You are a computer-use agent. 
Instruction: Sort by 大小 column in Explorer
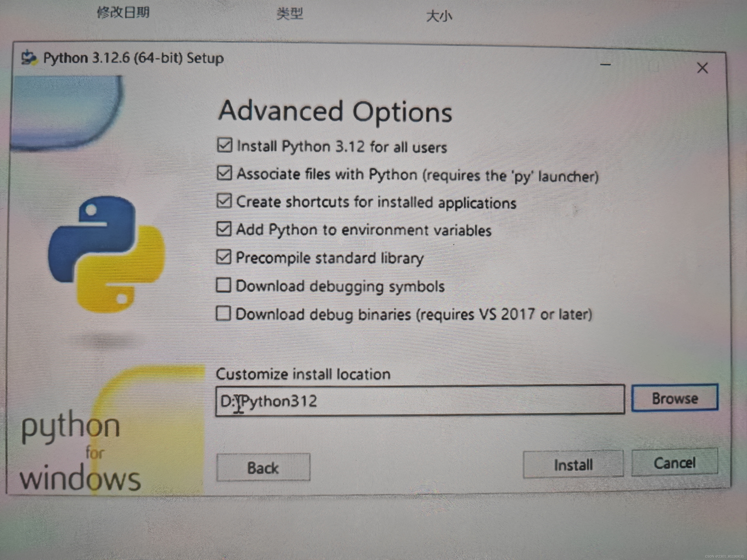tap(439, 16)
